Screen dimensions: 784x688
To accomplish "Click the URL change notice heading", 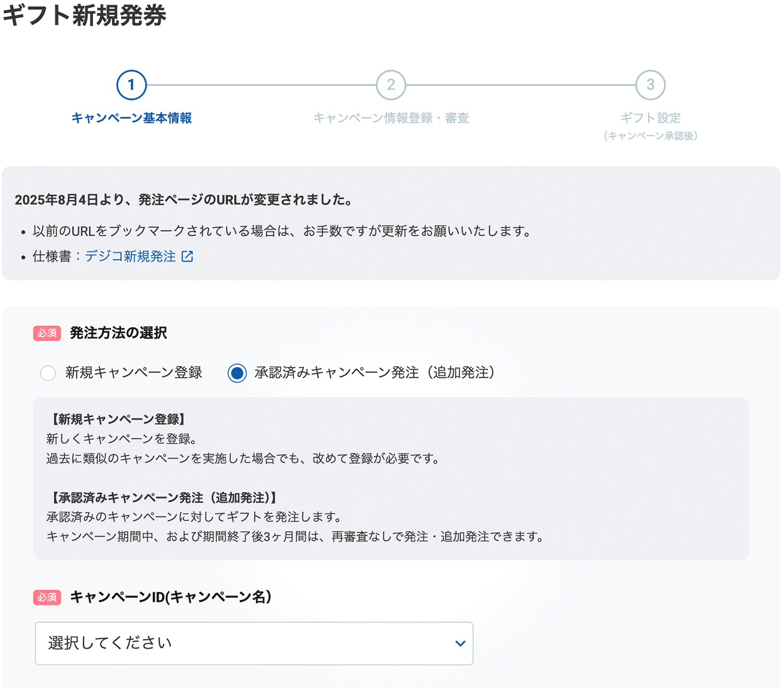I will pos(184,200).
